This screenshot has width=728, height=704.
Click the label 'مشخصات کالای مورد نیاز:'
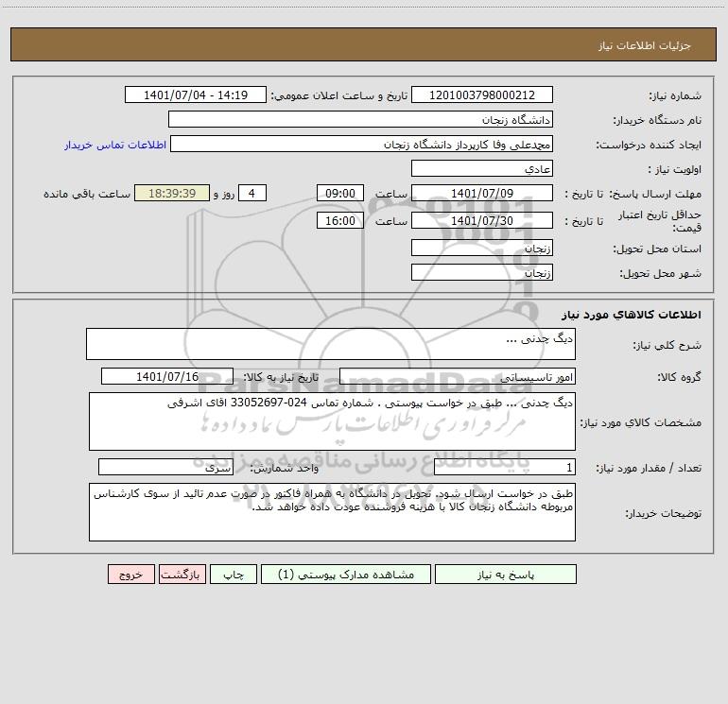(x=641, y=422)
